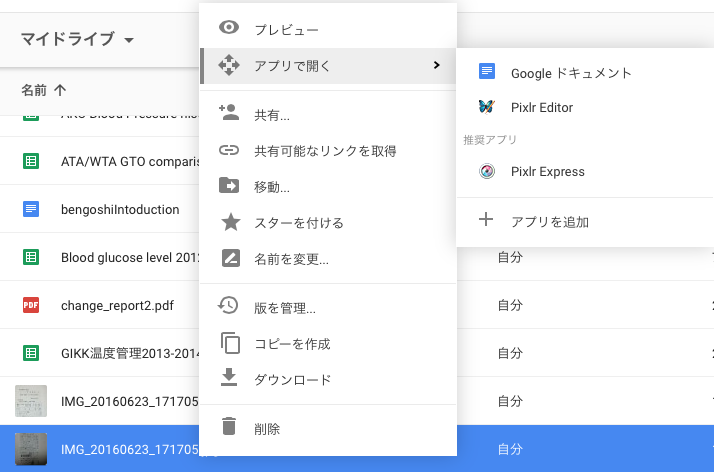Click 自分 owner in GIKK温度管理 row
714x472 pixels.
[510, 353]
